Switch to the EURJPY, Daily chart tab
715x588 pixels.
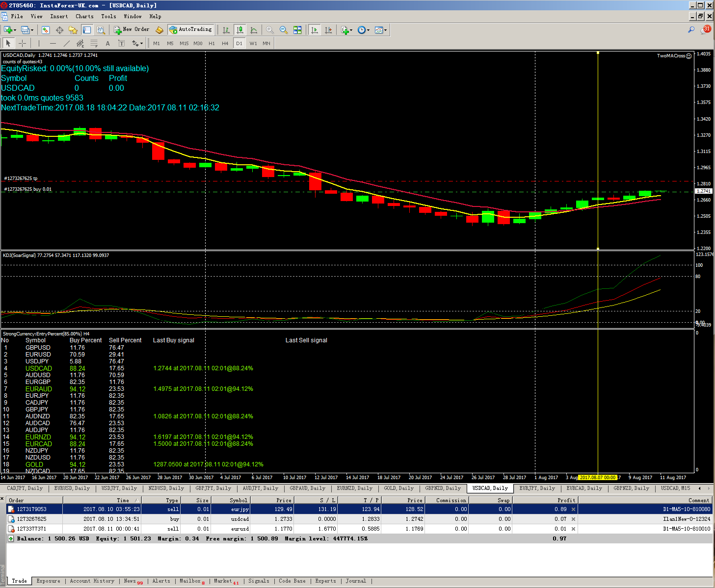tap(537, 488)
